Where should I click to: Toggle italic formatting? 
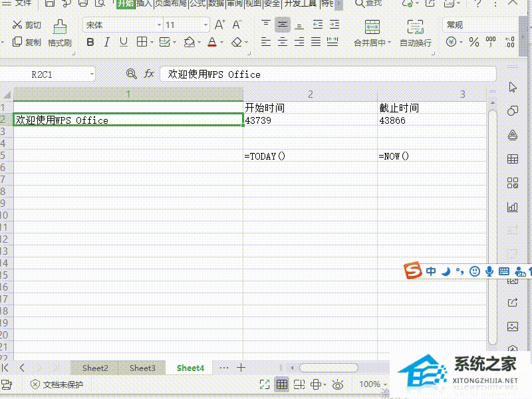pyautogui.click(x=106, y=42)
